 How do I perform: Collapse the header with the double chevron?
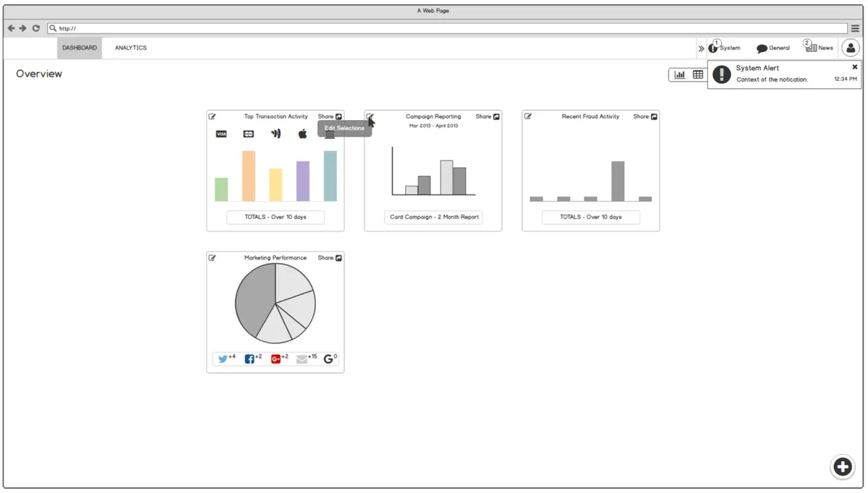tap(700, 48)
